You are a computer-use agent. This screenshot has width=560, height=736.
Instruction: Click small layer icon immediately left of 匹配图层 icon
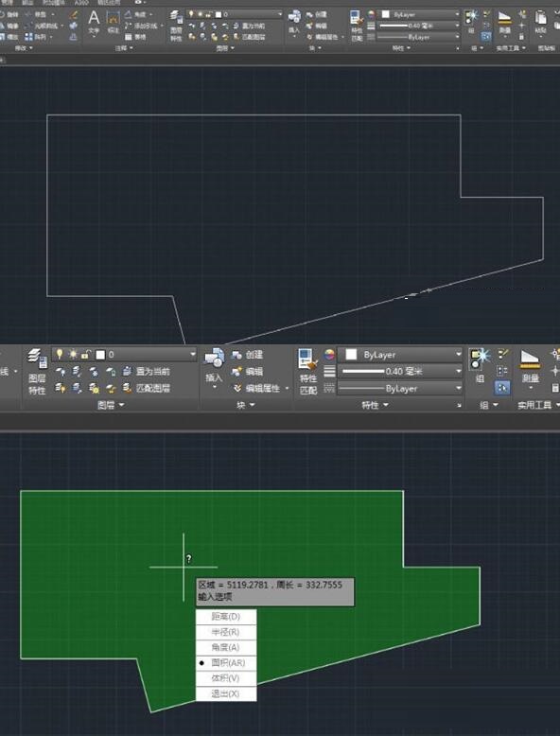tap(111, 388)
